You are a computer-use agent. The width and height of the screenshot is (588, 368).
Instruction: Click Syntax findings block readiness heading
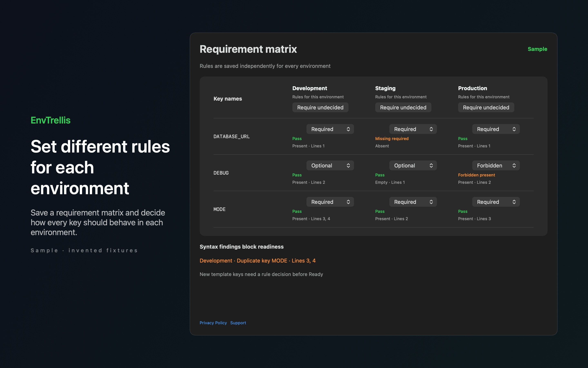[242, 247]
